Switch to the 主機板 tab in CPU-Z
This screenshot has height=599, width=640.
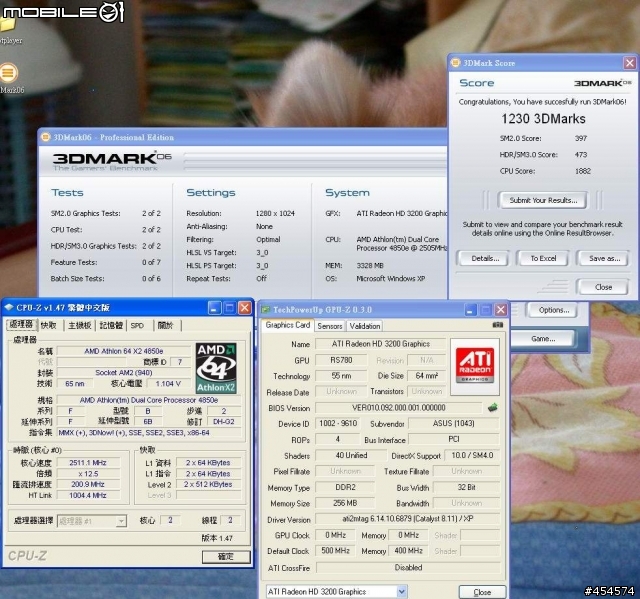(79, 325)
